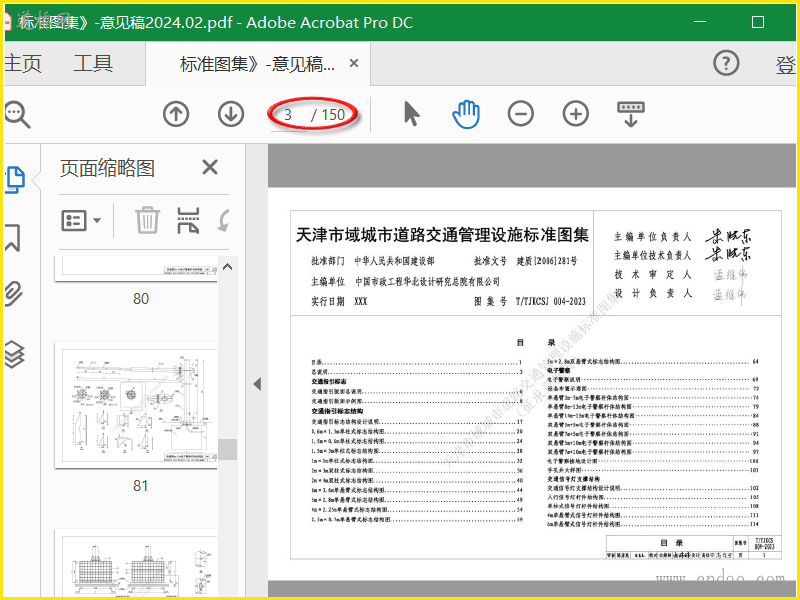Click the total pages text / 150
Screen dimensions: 800x600
329,115
